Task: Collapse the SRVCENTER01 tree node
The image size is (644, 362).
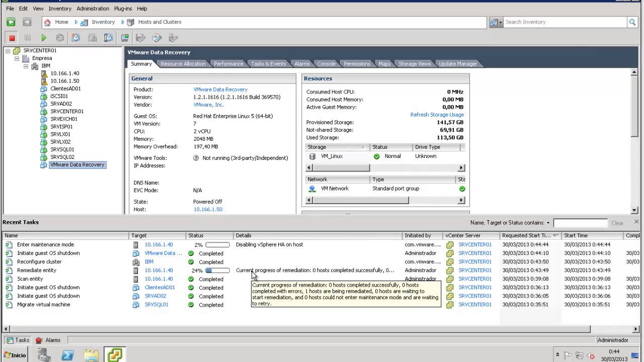Action: [8, 51]
